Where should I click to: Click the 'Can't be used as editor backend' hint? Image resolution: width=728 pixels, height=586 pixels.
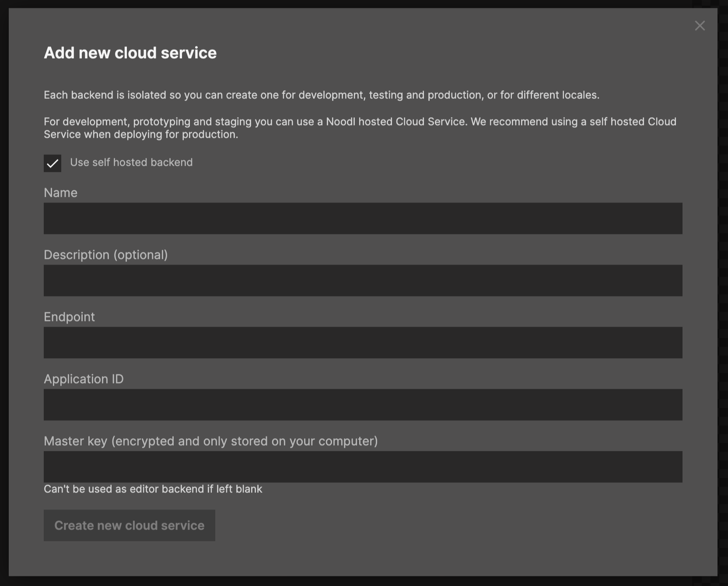click(153, 489)
